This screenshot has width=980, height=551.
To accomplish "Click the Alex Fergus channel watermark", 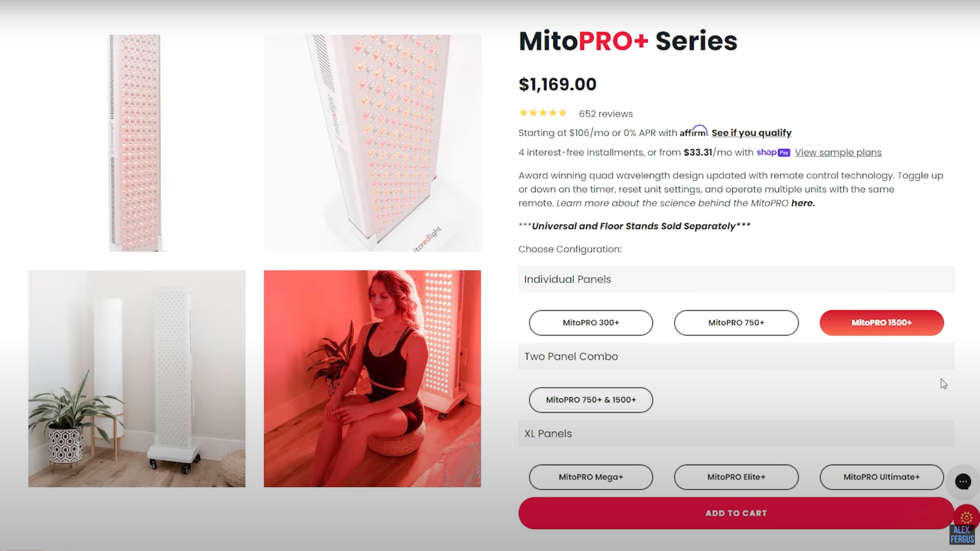I will tap(962, 535).
